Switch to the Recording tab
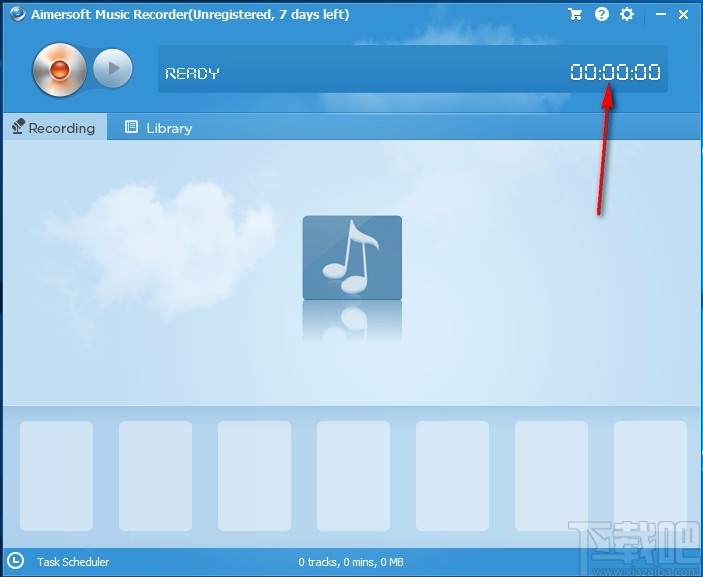Screen dimensions: 703x577 point(55,127)
